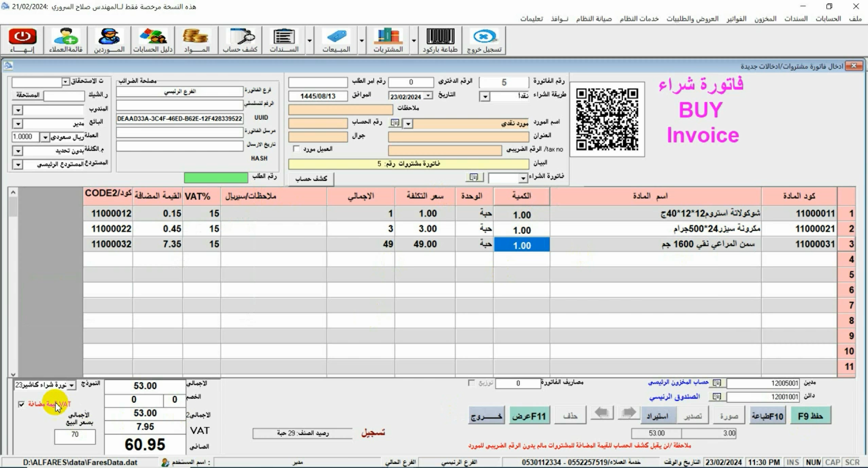Open the Help instructions menu
The height and width of the screenshot is (468, 868).
(532, 19)
